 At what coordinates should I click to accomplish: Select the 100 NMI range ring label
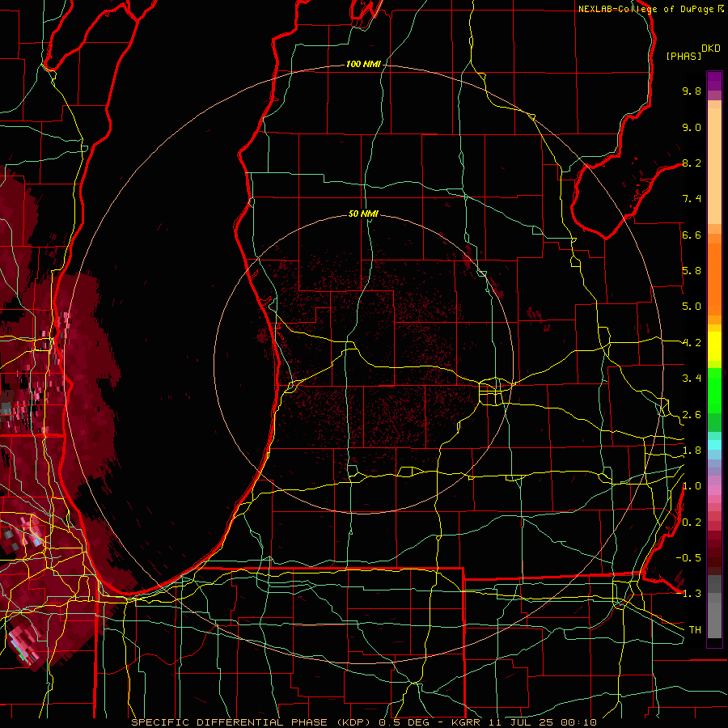pos(363,64)
